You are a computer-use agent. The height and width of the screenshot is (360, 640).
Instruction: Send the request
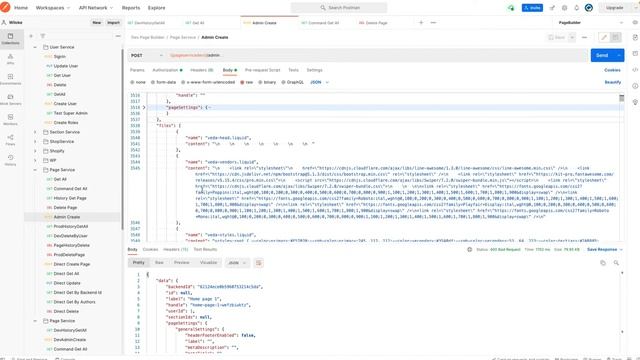click(x=602, y=56)
